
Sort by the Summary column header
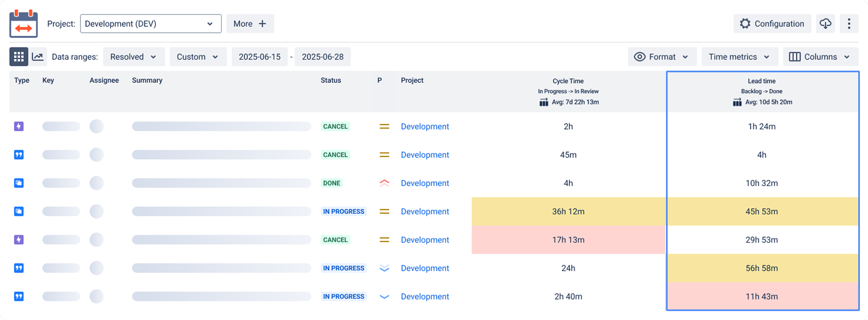pos(147,80)
